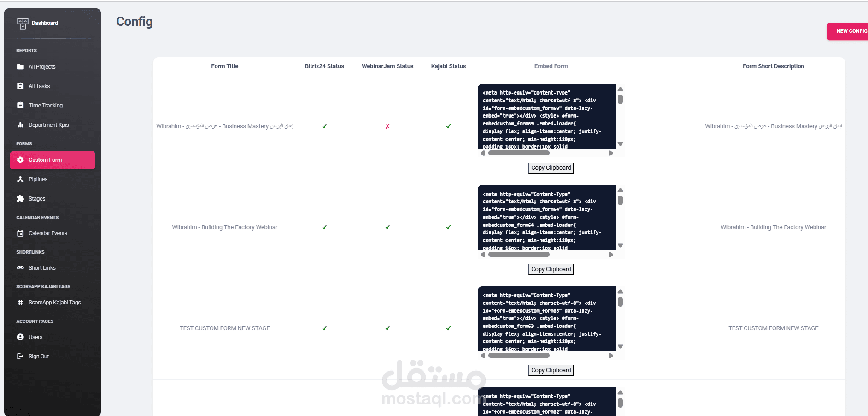Click the WebinarJam Status column header

[x=387, y=66]
